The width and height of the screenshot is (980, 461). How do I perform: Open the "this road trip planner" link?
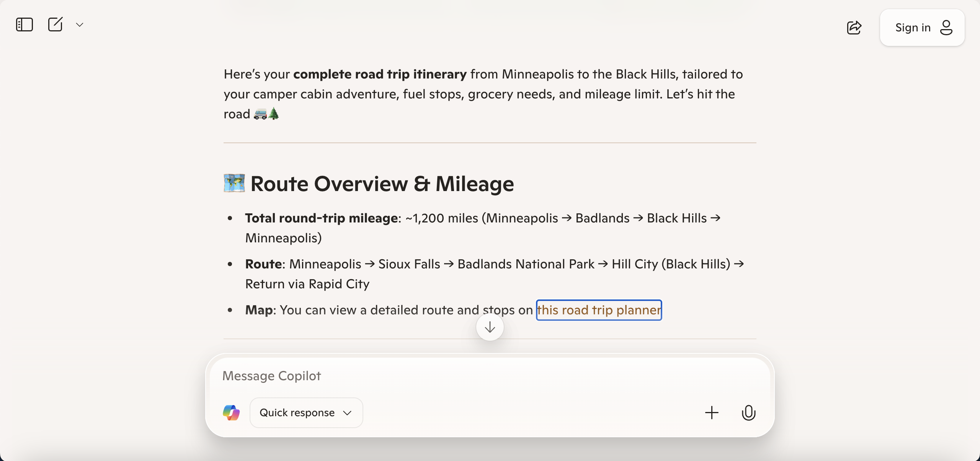pyautogui.click(x=599, y=310)
